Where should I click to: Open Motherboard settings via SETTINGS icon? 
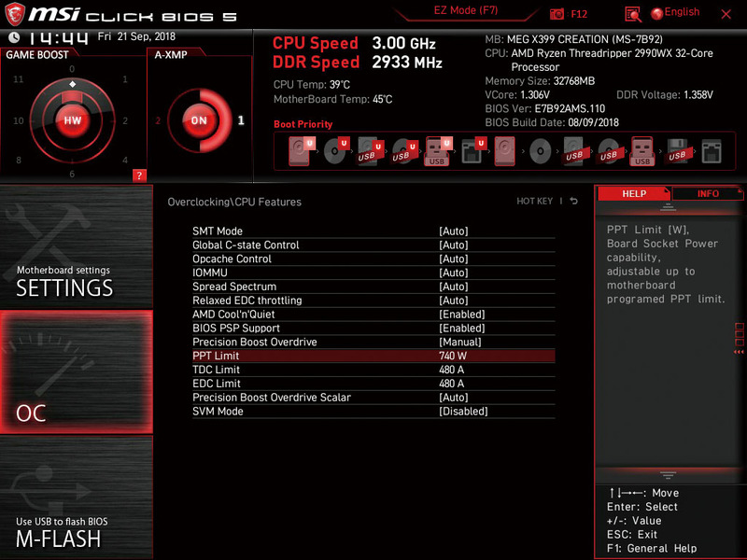[75, 280]
